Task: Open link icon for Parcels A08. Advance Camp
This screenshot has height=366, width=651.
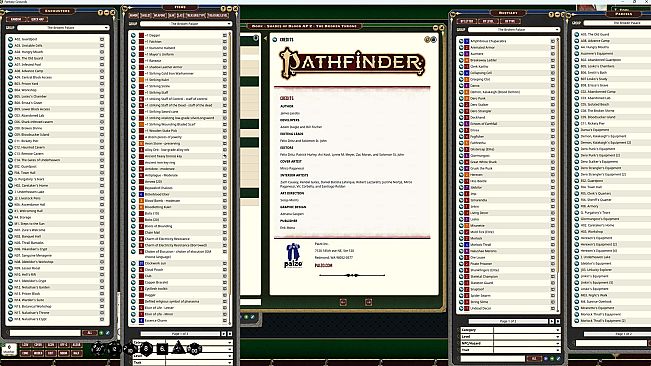Action: (577, 41)
